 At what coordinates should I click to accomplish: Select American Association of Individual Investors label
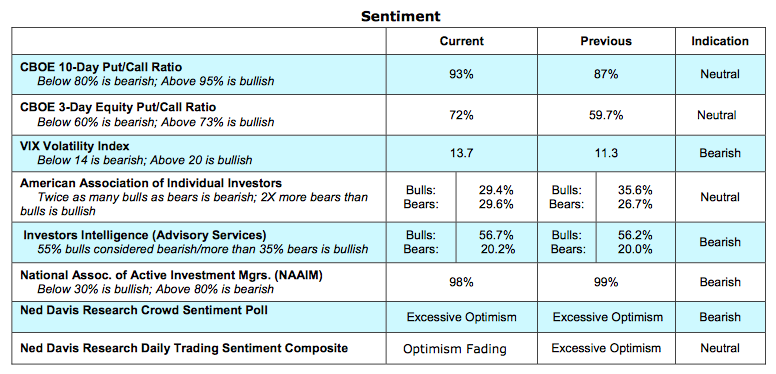pyautogui.click(x=151, y=183)
